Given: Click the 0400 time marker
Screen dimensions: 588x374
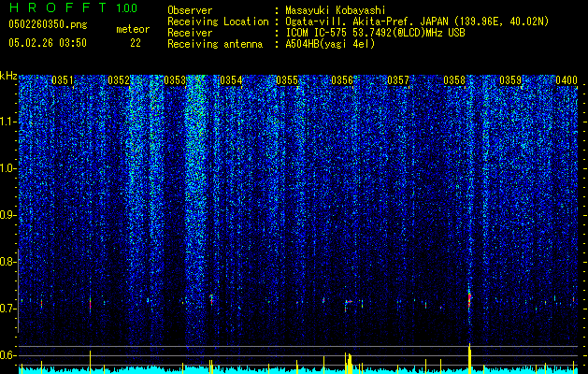Looking at the screenshot, I should point(566,80).
